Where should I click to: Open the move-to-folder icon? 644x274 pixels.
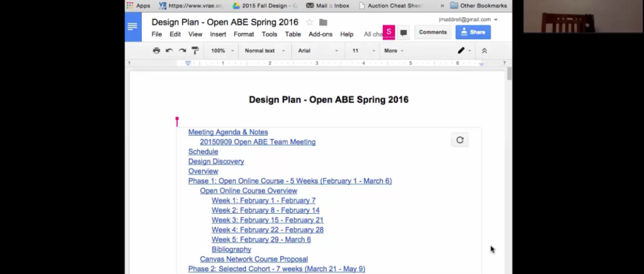tap(323, 23)
